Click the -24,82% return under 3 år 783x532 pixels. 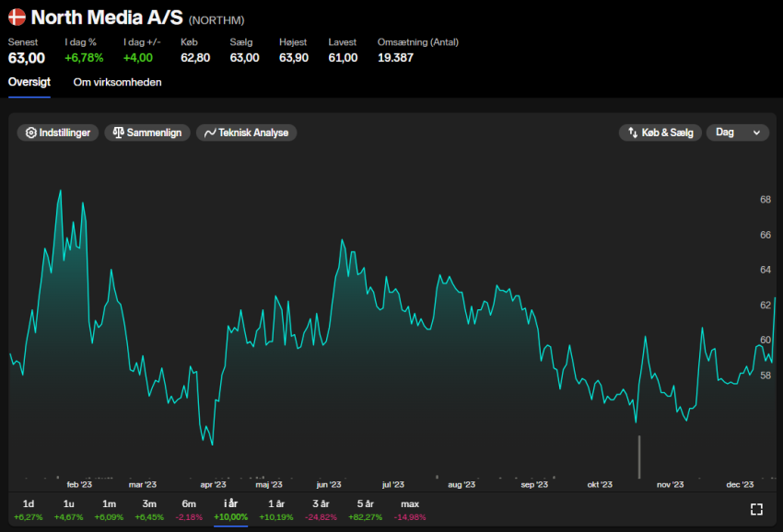tap(321, 517)
